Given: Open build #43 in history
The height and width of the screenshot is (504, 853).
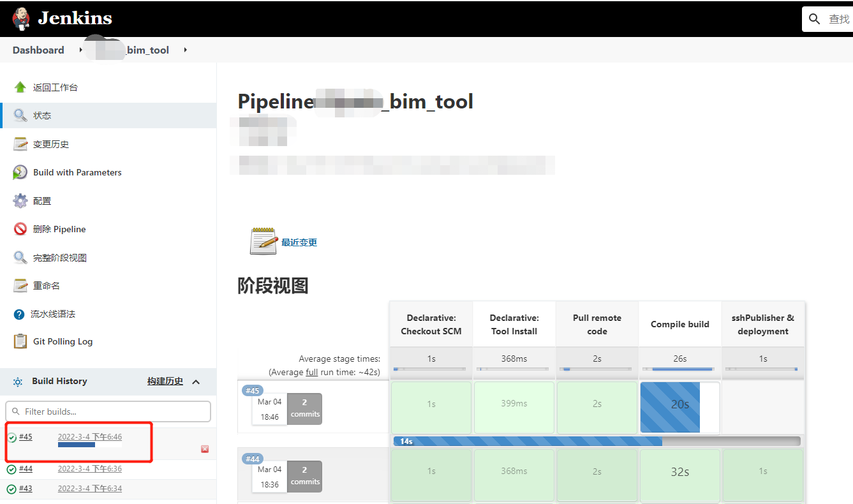Looking at the screenshot, I should coord(26,489).
